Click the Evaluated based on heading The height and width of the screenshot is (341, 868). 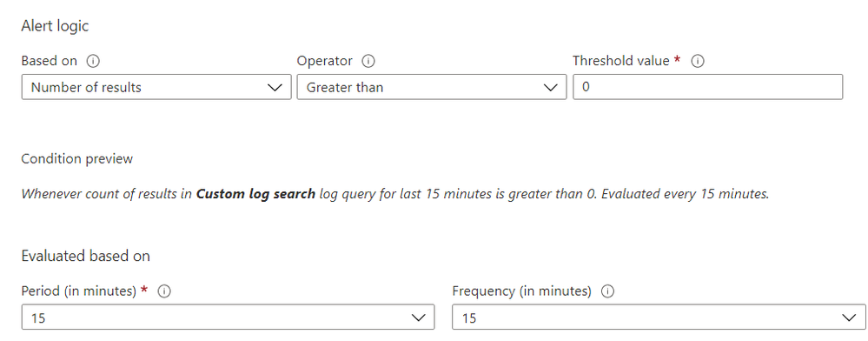click(86, 256)
